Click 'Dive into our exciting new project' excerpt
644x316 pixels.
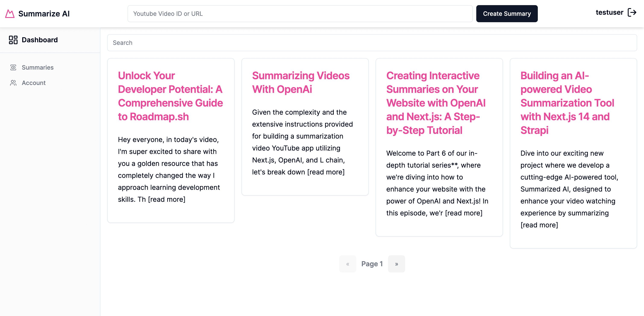coord(569,189)
